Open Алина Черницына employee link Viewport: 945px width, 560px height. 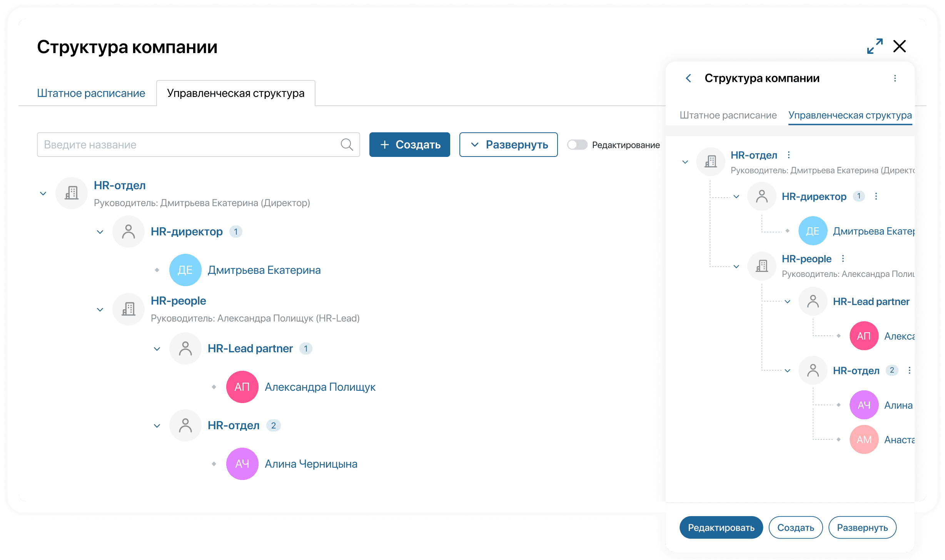[x=311, y=464]
